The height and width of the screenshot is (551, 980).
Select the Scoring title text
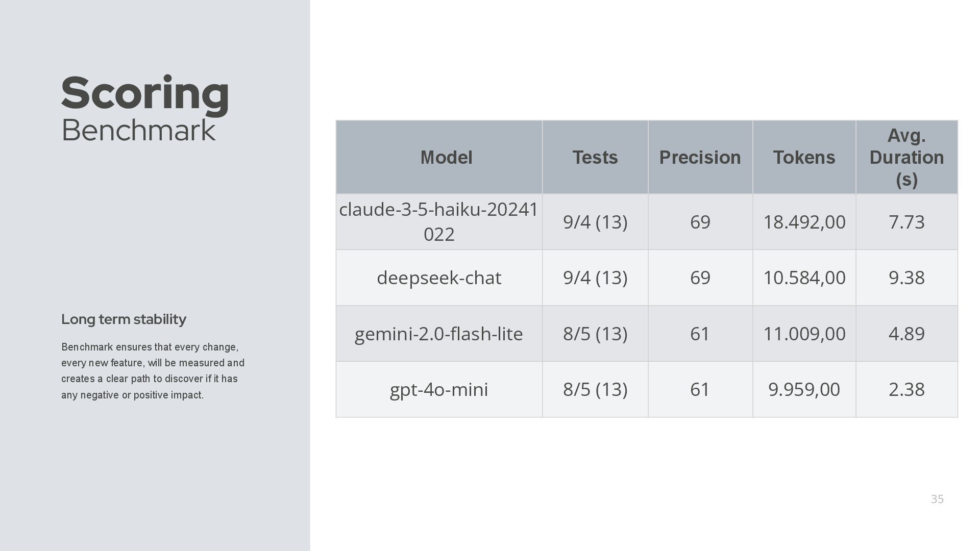click(145, 93)
